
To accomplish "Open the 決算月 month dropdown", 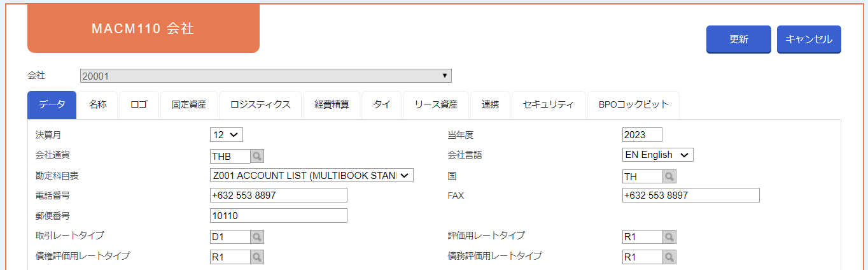I will click(227, 134).
